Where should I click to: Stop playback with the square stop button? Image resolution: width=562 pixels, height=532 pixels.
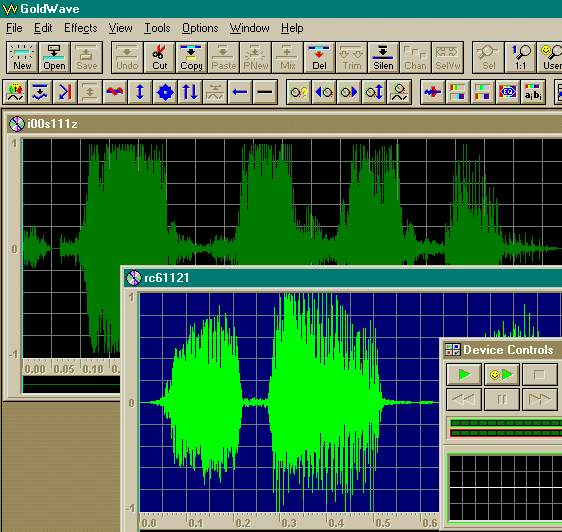point(540,375)
